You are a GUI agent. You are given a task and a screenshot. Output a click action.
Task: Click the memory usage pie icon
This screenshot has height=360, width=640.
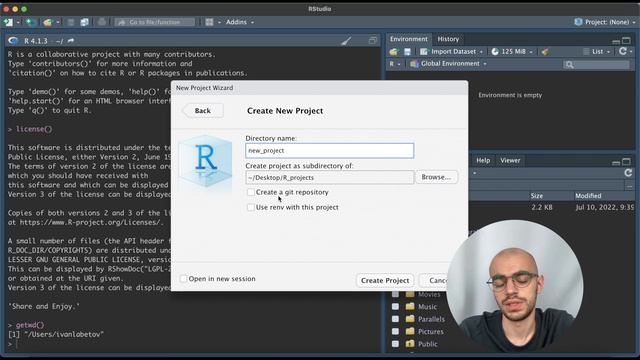pyautogui.click(x=495, y=52)
